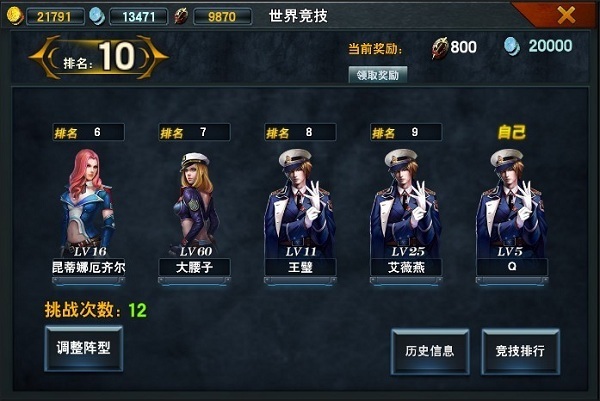Close the 世界竞技 arena window

566,15
